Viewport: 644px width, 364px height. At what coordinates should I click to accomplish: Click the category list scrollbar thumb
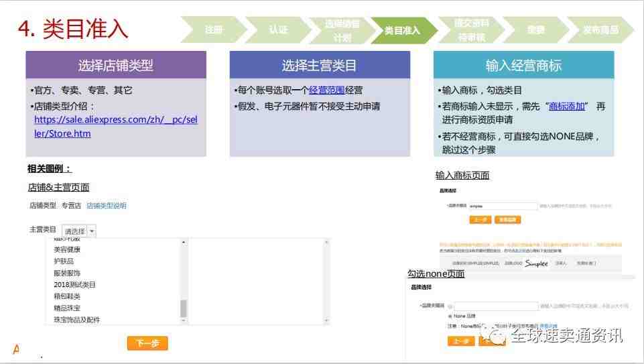[184, 308]
